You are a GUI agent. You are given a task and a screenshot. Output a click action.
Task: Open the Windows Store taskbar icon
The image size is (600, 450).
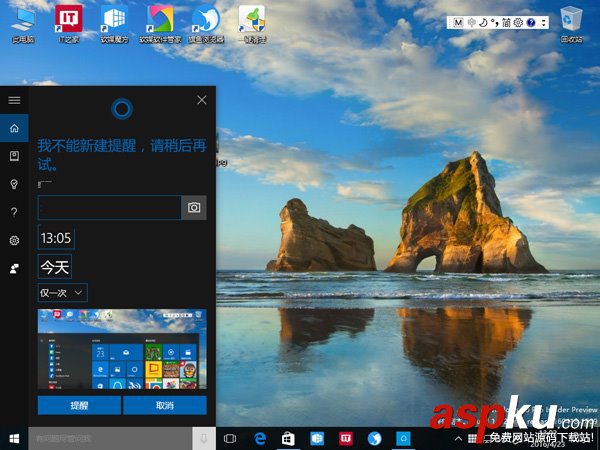(x=288, y=439)
